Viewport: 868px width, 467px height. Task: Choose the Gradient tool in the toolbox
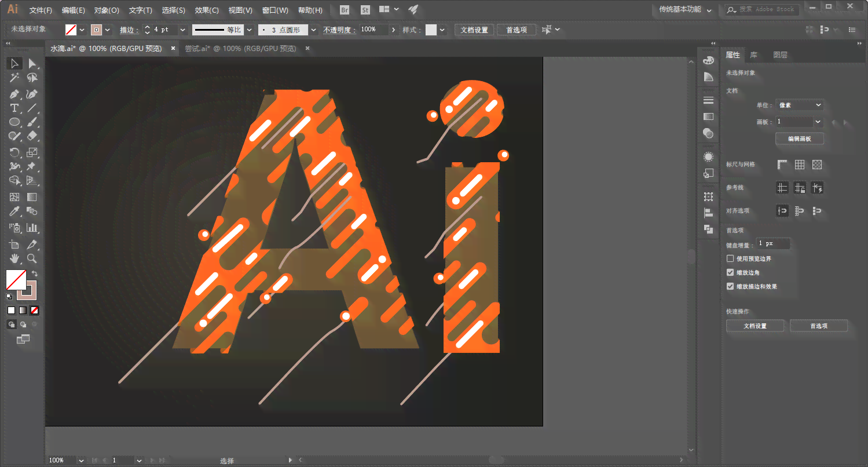pos(32,197)
